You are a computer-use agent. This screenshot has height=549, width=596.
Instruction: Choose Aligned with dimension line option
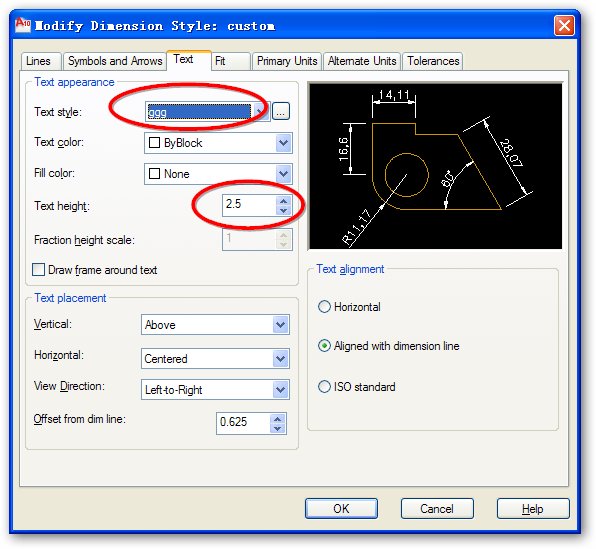point(324,346)
